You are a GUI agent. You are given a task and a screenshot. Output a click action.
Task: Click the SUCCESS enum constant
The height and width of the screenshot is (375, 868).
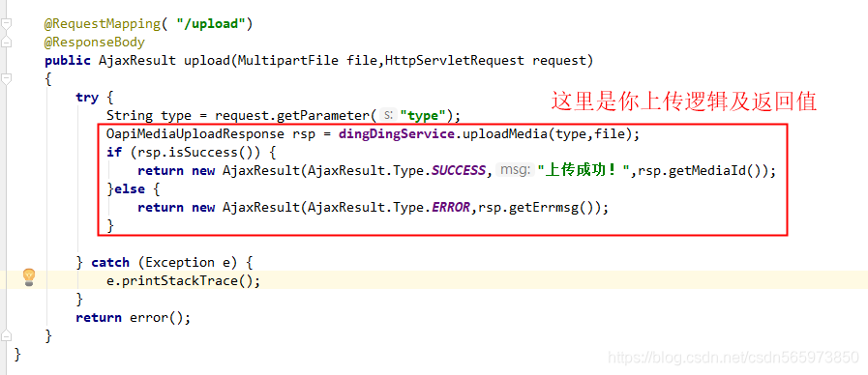coord(459,171)
